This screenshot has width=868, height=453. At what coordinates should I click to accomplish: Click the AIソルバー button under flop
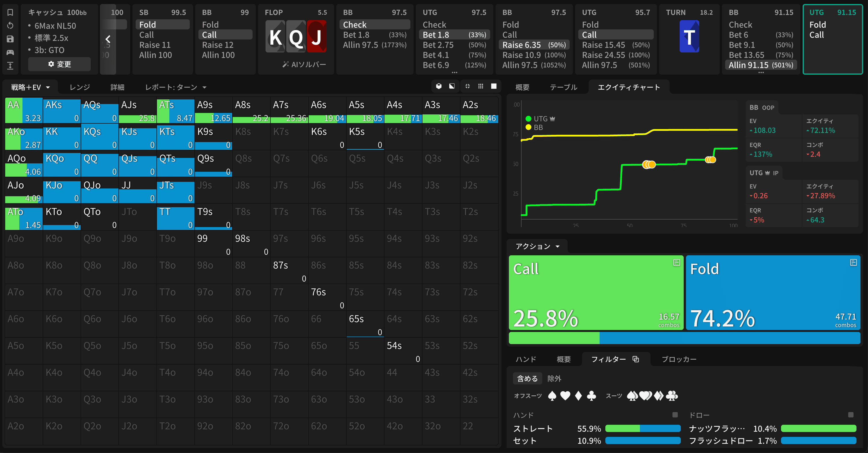click(x=304, y=64)
